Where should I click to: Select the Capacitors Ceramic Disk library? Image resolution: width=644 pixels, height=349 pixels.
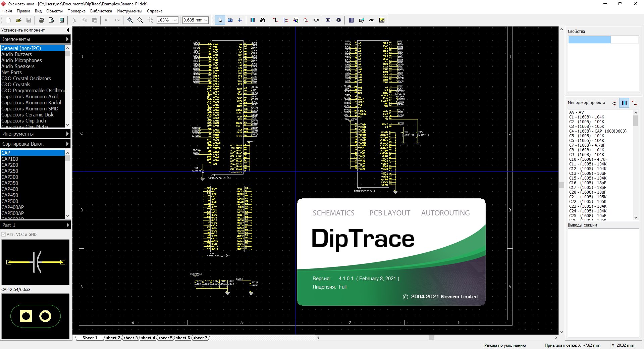pos(33,115)
